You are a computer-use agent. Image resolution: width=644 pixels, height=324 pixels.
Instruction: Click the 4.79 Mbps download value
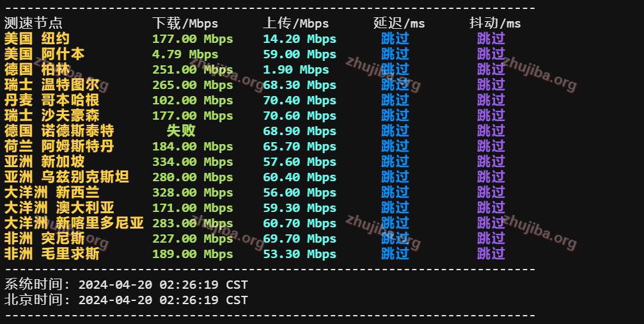(x=185, y=54)
